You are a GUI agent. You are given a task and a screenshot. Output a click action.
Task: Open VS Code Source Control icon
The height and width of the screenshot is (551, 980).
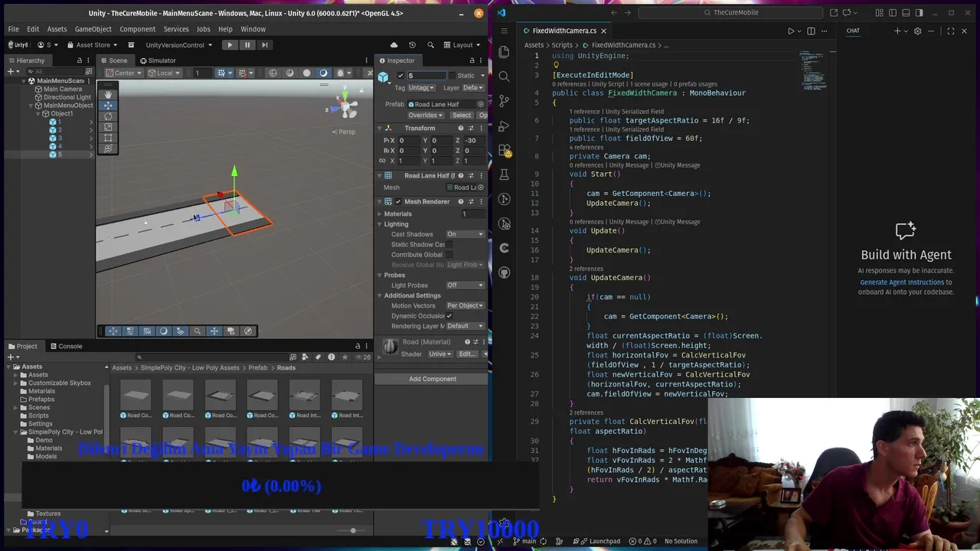coord(504,101)
